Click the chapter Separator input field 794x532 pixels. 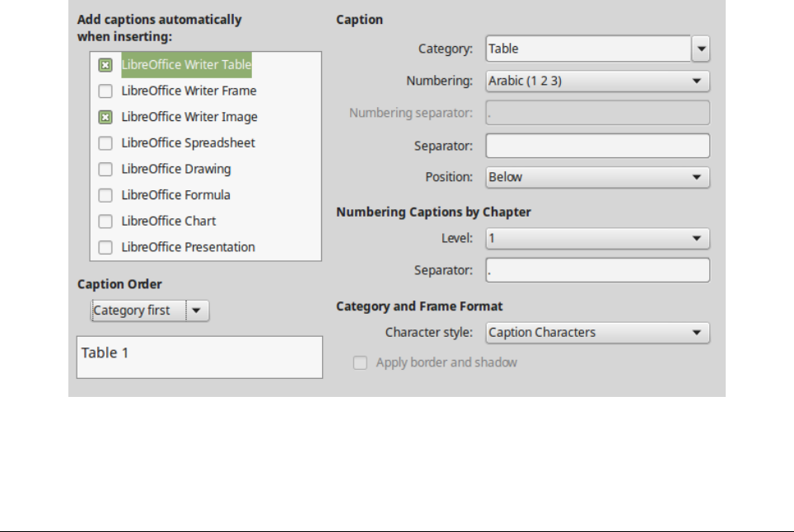(x=597, y=270)
